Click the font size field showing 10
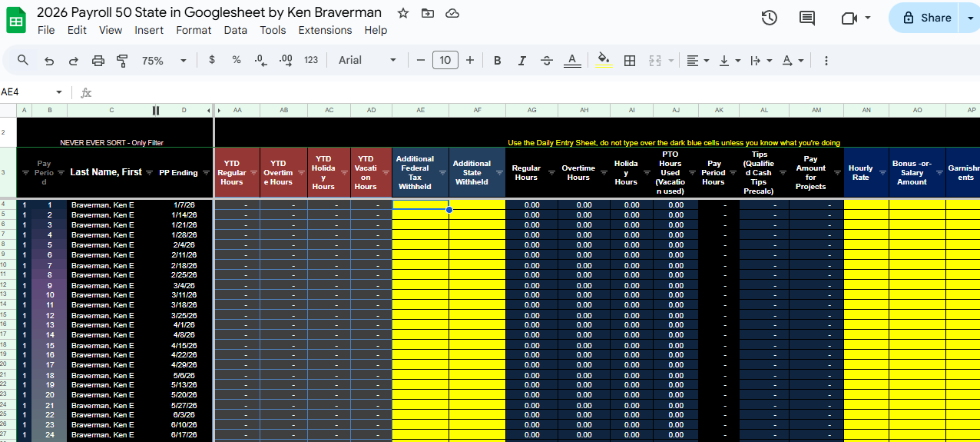The image size is (980, 442). [x=445, y=60]
